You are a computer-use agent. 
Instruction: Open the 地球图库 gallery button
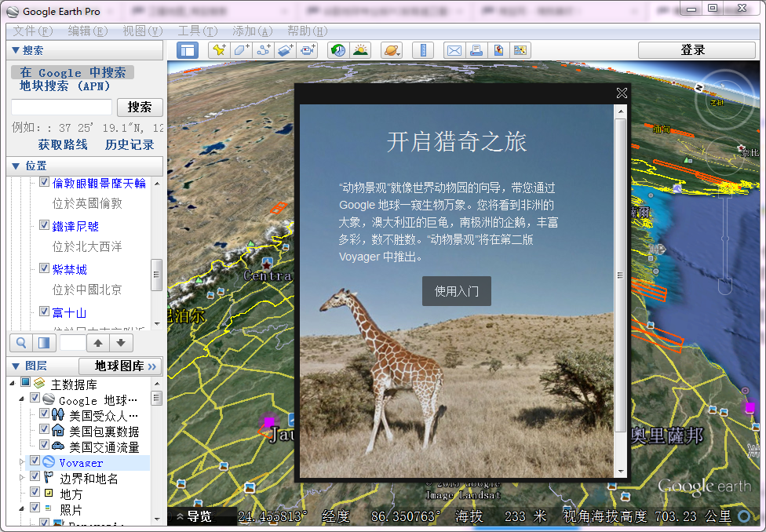coord(120,366)
